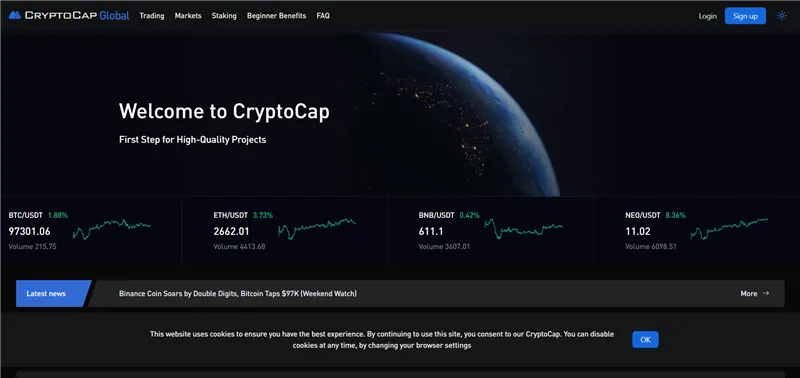
Task: Click the NEO/USDT sparkline chart
Action: [x=729, y=229]
